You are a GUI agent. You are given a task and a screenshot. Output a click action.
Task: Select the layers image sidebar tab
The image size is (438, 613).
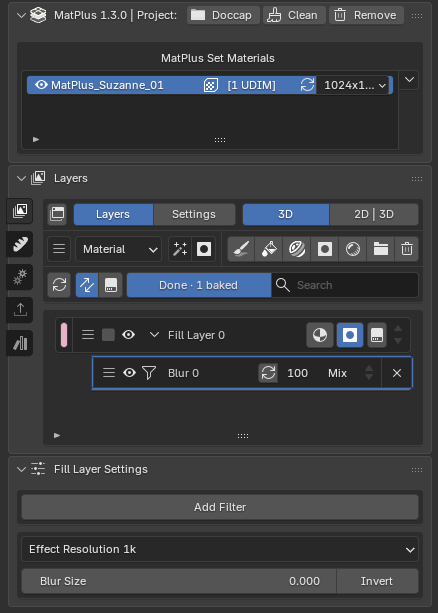(x=20, y=211)
